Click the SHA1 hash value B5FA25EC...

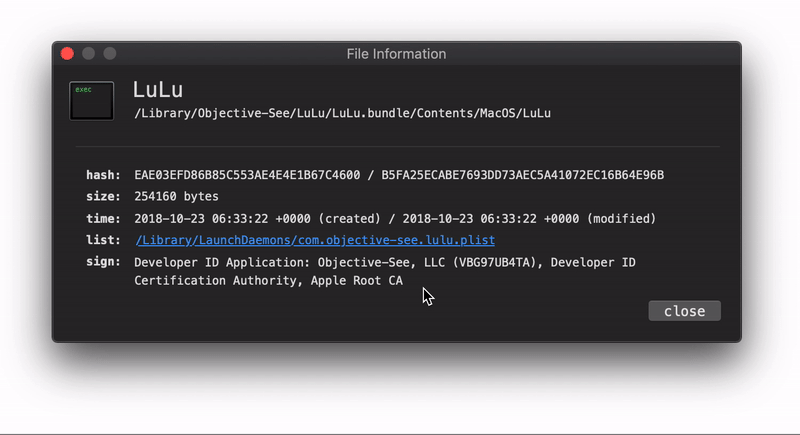(x=522, y=175)
